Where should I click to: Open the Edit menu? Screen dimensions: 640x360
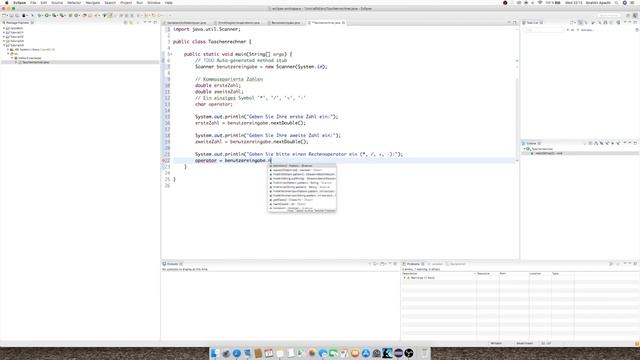click(x=44, y=2)
